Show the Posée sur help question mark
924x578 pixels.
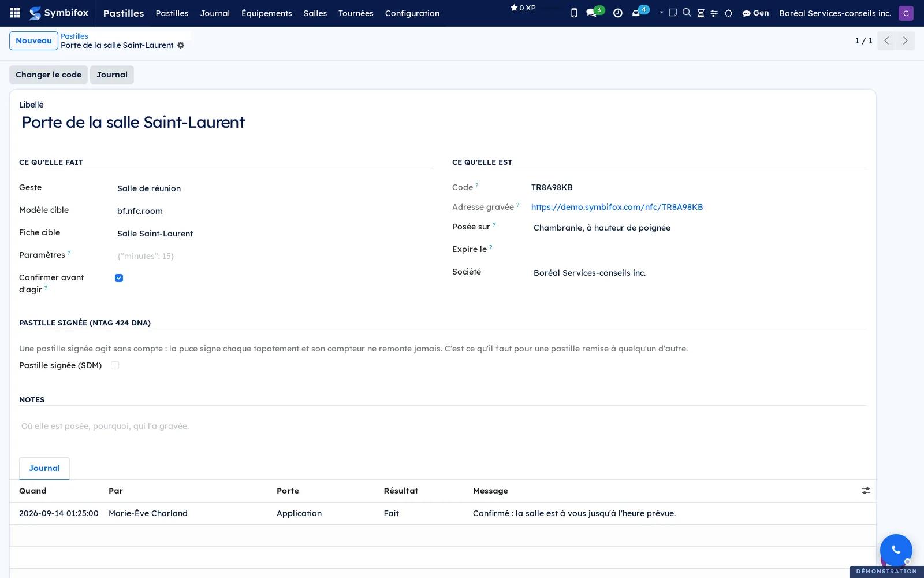coord(494,224)
